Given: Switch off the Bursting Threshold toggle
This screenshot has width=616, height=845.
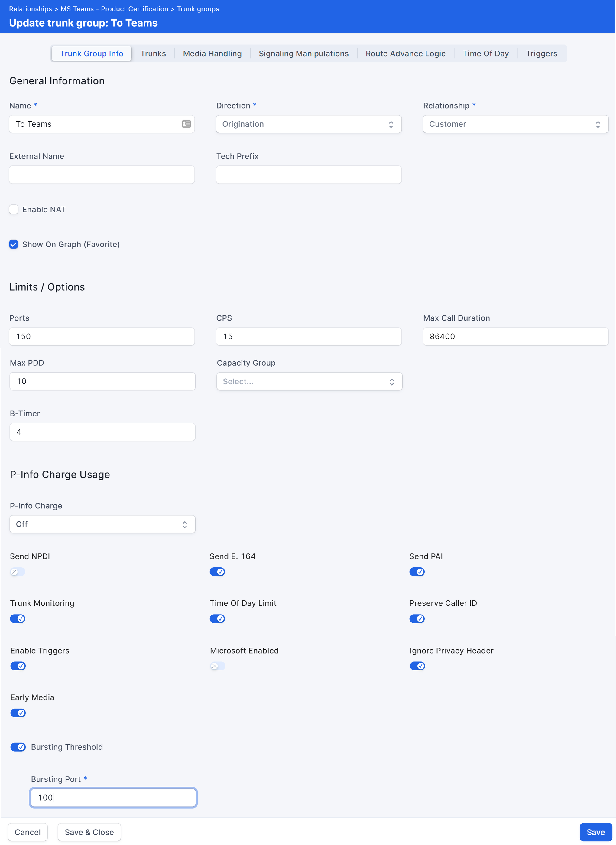Looking at the screenshot, I should click(18, 747).
